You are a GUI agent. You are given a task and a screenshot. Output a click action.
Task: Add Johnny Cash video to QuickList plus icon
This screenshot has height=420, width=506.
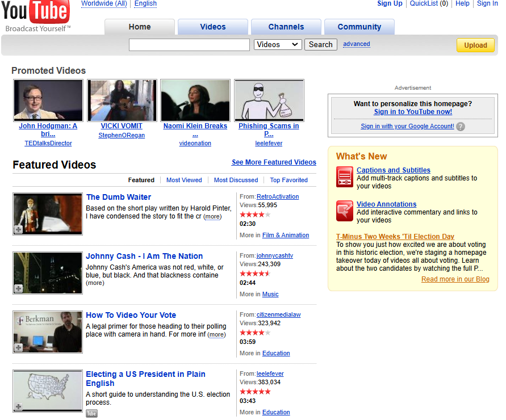[18, 288]
